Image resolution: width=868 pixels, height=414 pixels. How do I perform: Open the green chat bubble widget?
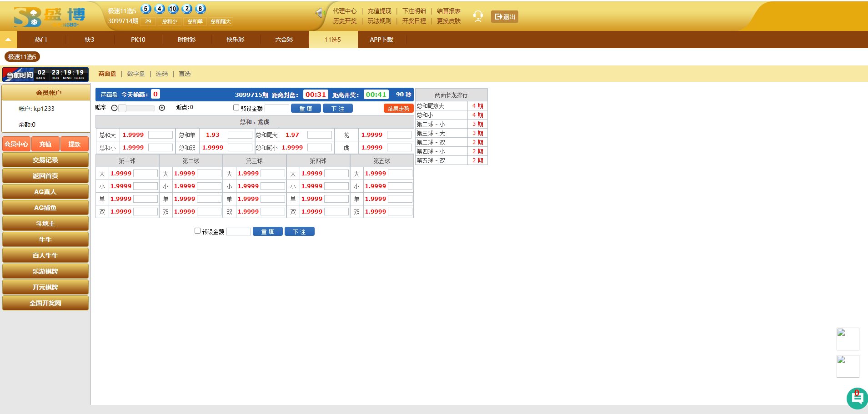click(857, 399)
